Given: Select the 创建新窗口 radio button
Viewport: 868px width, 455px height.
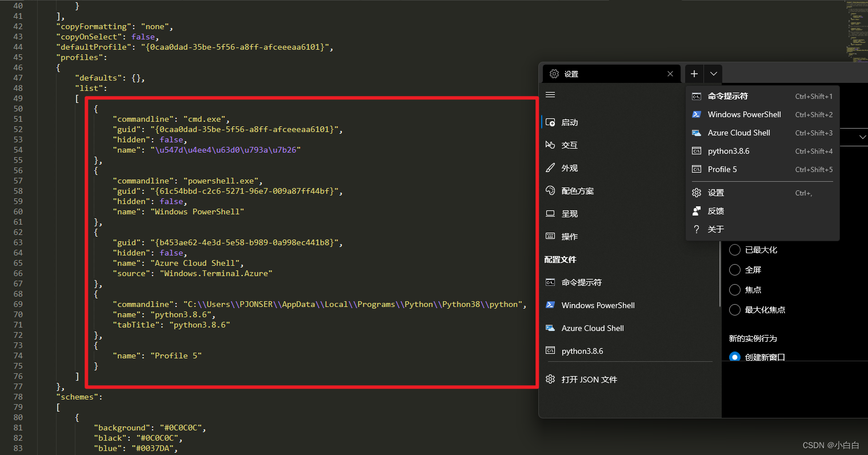Looking at the screenshot, I should point(735,357).
